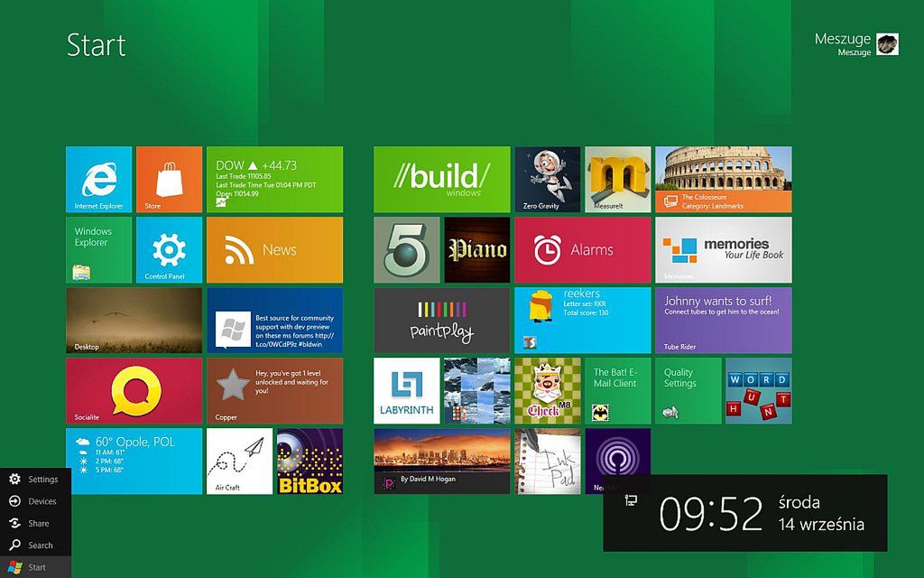Open the scrambled picture puzzle tile
Screen dimensions: 924x578
pyautogui.click(x=477, y=390)
